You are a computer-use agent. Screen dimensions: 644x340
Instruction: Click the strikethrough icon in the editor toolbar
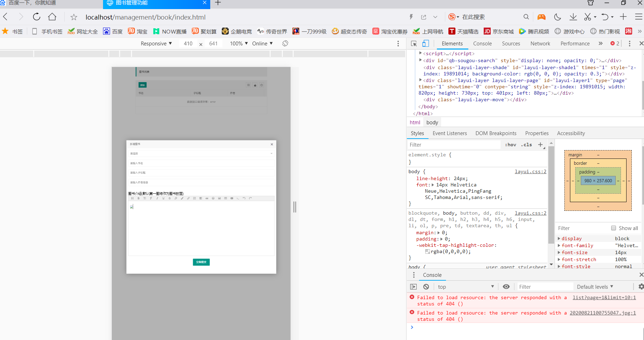click(x=170, y=198)
